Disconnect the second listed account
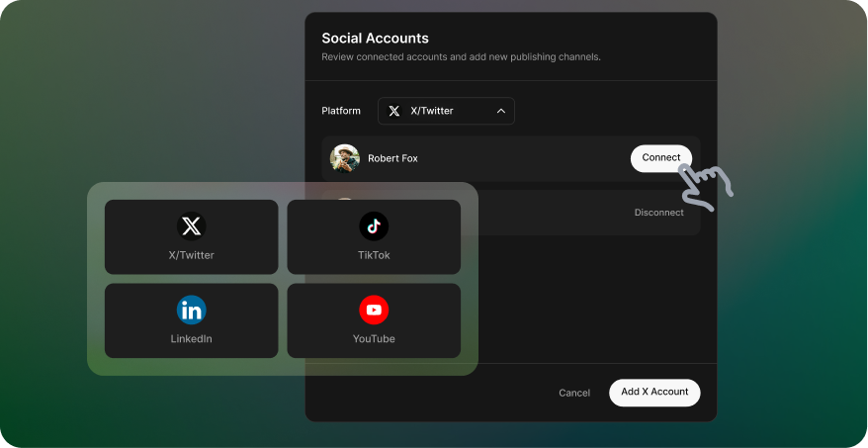 coord(658,213)
